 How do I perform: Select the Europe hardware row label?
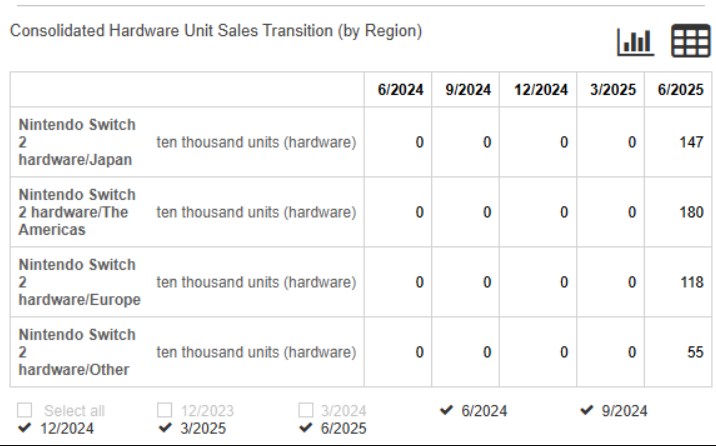click(79, 282)
